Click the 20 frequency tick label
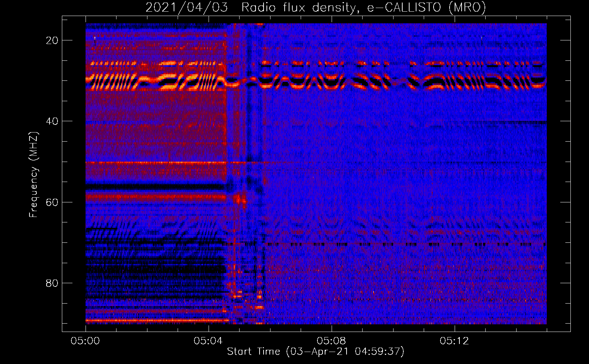Image resolution: width=589 pixels, height=364 pixels. 52,40
